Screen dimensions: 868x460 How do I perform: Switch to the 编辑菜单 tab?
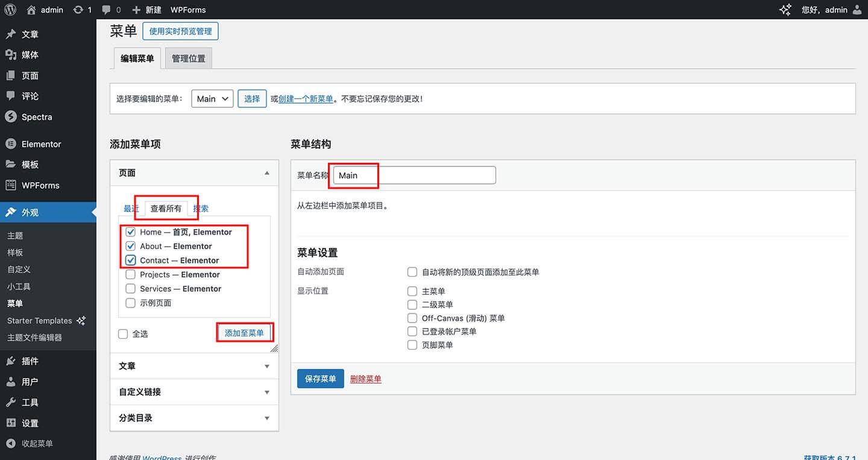coord(137,58)
